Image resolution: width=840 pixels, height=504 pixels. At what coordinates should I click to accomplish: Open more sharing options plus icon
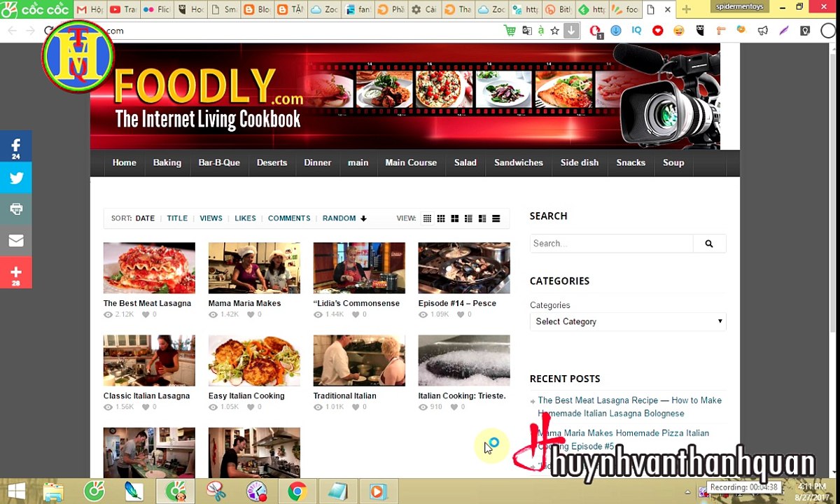[15, 272]
